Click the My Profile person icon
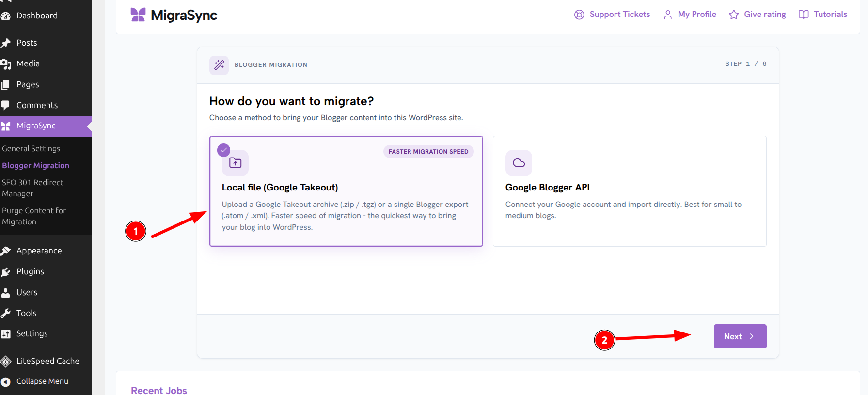868x395 pixels. point(668,15)
